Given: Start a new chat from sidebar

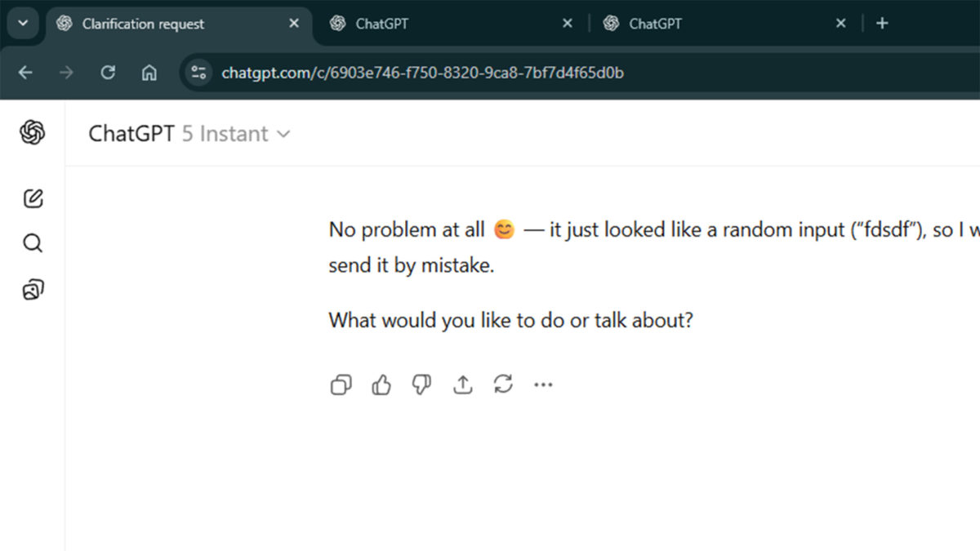Looking at the screenshot, I should click(x=33, y=198).
